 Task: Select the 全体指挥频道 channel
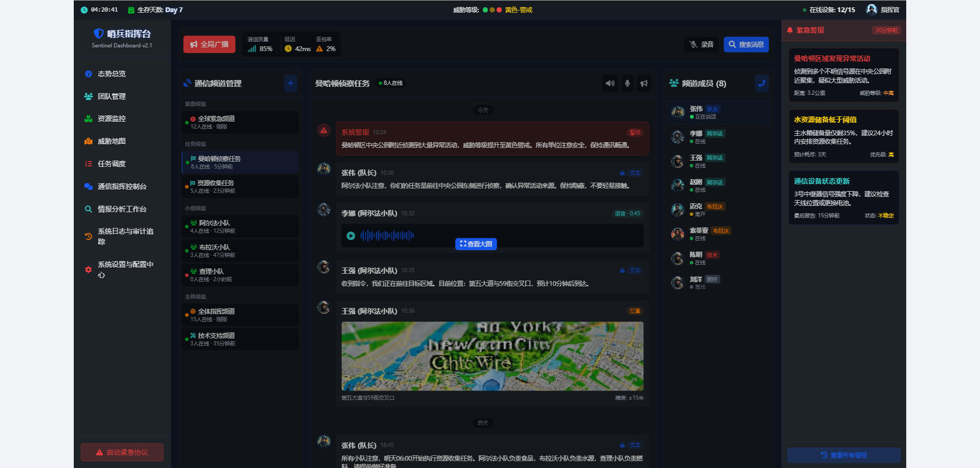coord(240,315)
